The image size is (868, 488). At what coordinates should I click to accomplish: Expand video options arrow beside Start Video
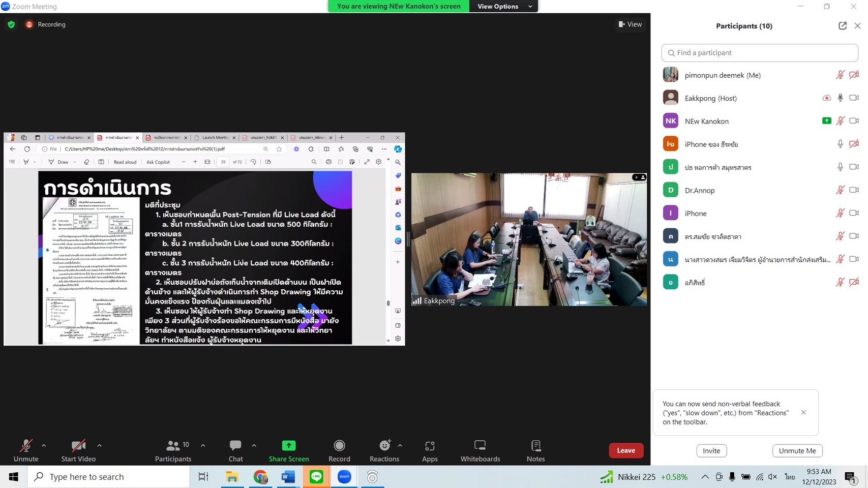(99, 445)
